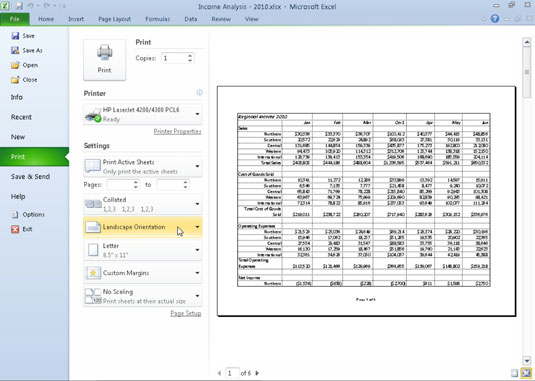Image resolution: width=535 pixels, height=381 pixels.
Task: Click the red Exit icon
Action: coord(15,229)
